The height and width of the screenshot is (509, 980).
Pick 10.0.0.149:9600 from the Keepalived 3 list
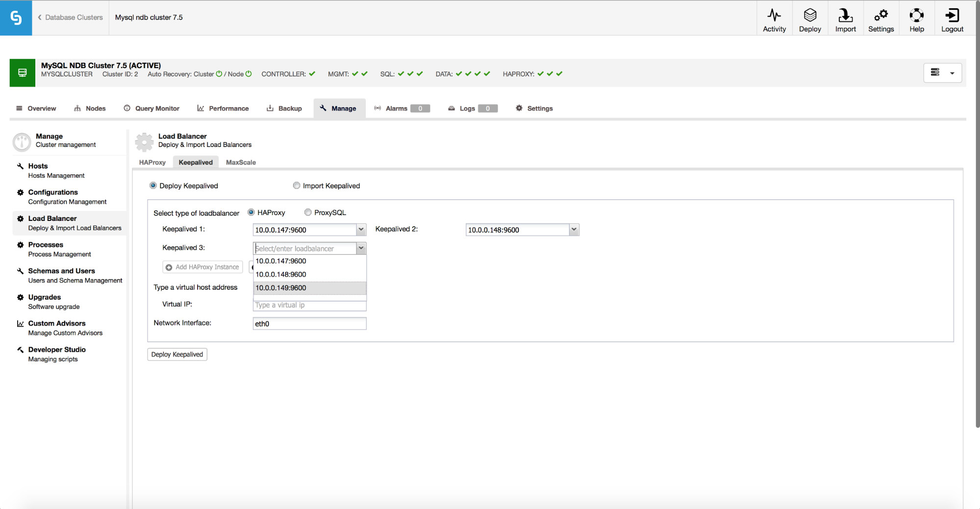[x=310, y=288]
